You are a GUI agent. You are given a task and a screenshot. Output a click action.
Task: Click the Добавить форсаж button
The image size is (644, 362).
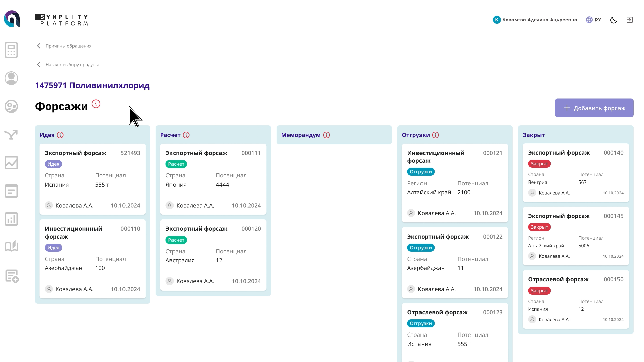594,108
